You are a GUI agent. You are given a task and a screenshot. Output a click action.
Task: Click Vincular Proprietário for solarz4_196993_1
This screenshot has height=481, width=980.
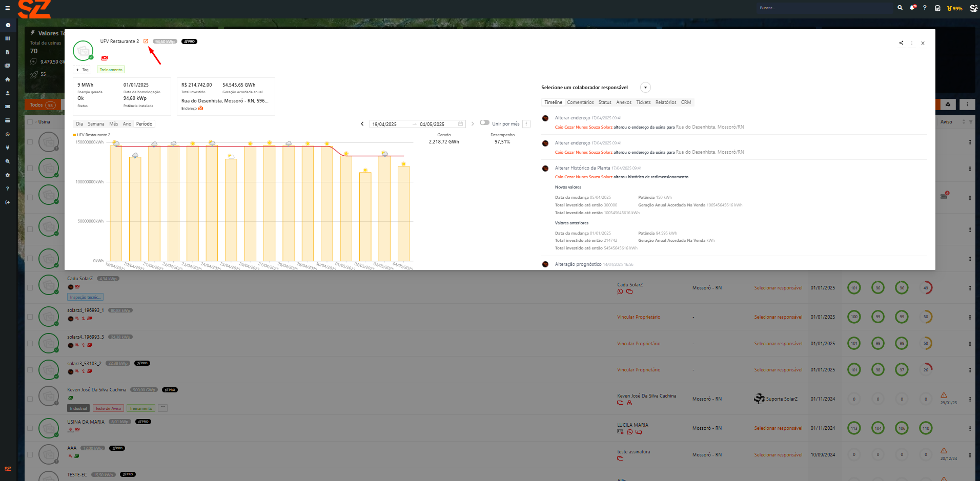click(x=638, y=317)
